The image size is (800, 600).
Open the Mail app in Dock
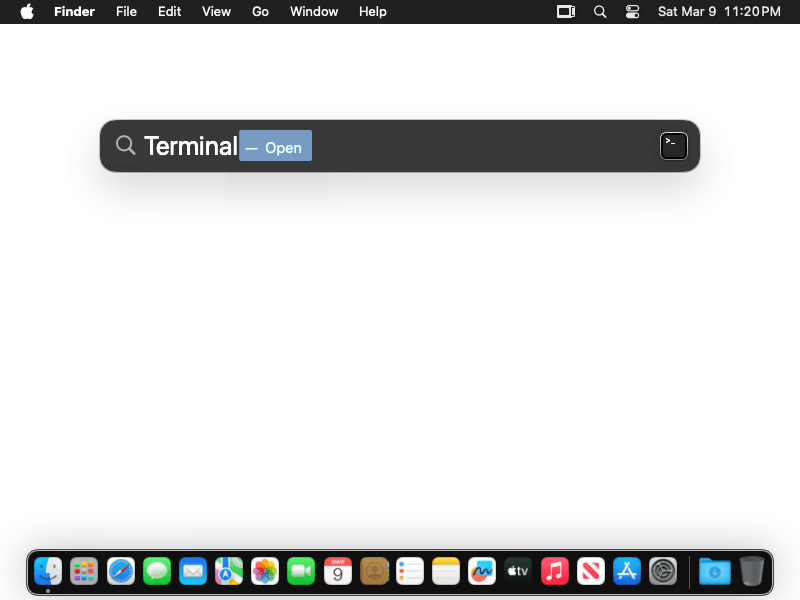pyautogui.click(x=193, y=571)
